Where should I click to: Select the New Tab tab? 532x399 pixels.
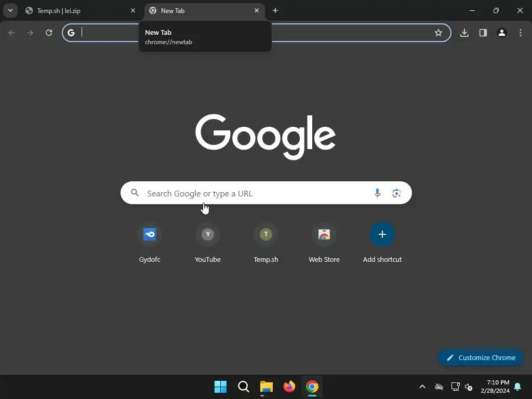coord(205,10)
